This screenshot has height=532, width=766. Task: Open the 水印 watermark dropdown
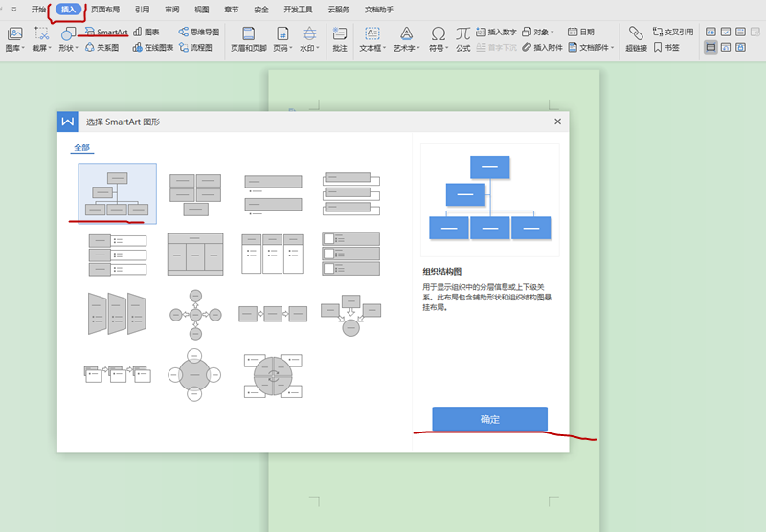point(308,47)
